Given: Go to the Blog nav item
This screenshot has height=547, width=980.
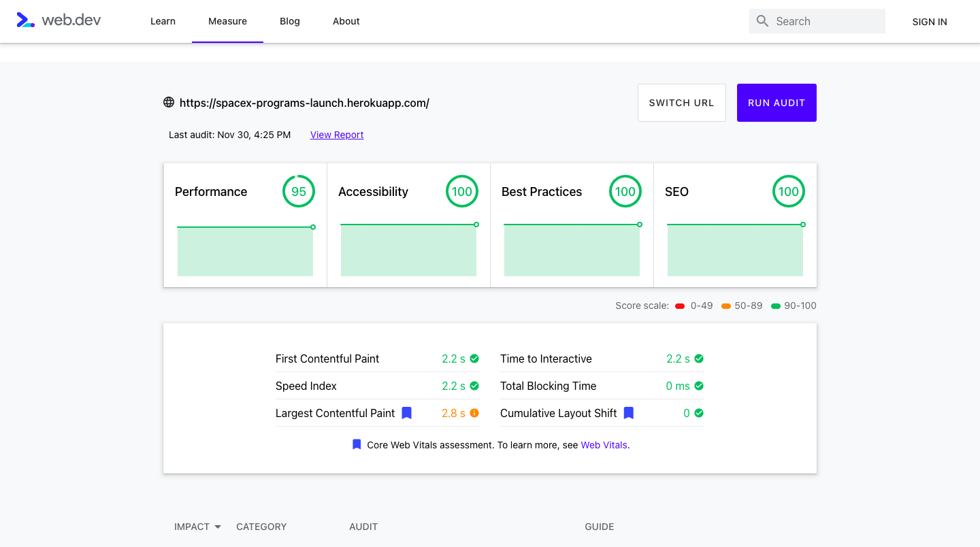Looking at the screenshot, I should pos(290,21).
